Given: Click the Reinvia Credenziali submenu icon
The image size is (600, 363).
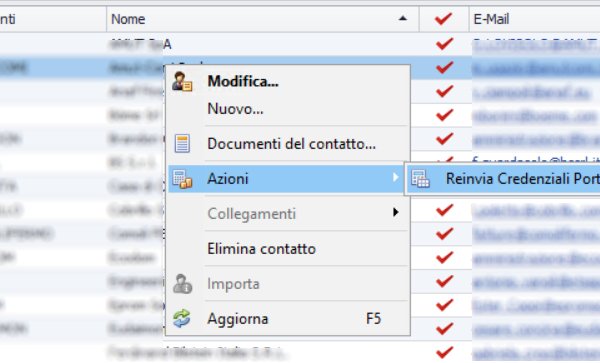Looking at the screenshot, I should coord(421,179).
